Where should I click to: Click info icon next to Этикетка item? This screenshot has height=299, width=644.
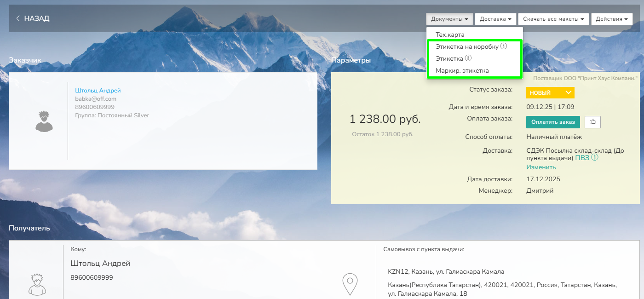coord(468,58)
